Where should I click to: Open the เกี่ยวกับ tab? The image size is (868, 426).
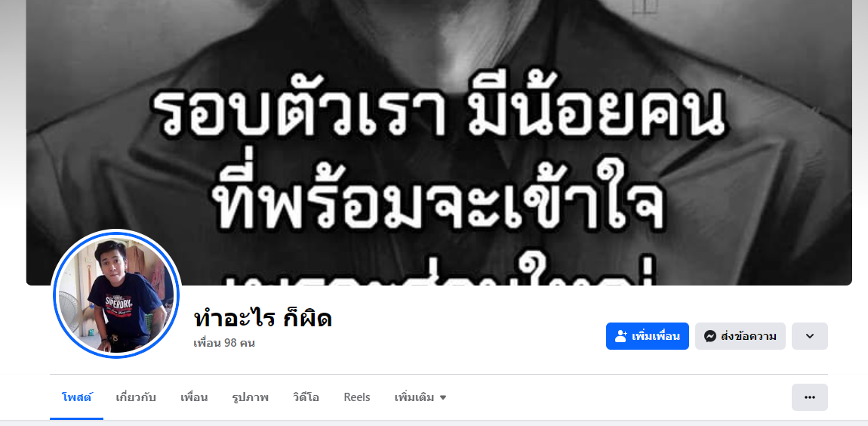pos(136,397)
